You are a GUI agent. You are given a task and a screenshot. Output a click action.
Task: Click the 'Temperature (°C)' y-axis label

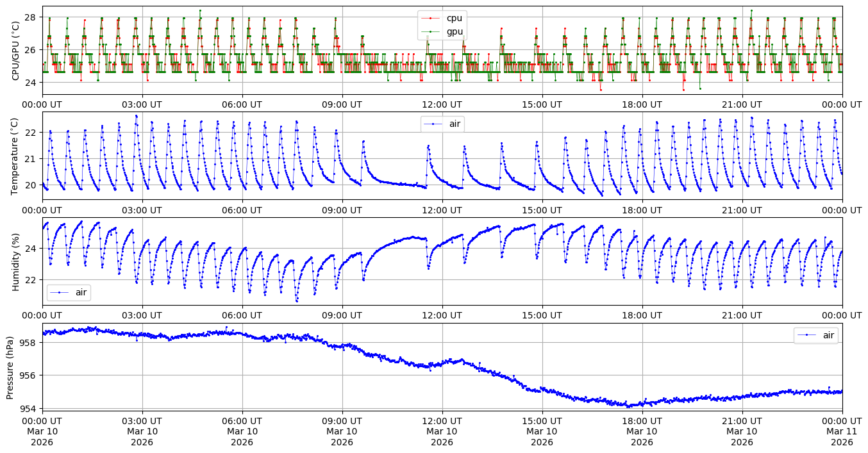point(16,156)
